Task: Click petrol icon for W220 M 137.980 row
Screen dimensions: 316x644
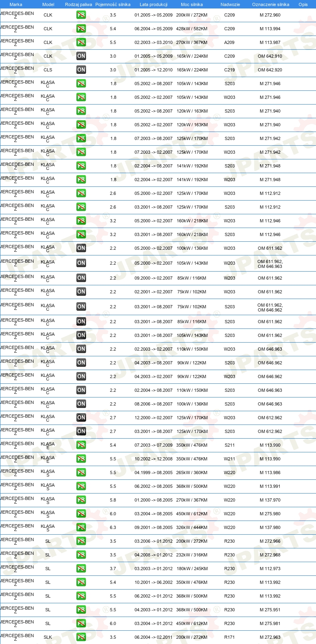Action: click(81, 527)
